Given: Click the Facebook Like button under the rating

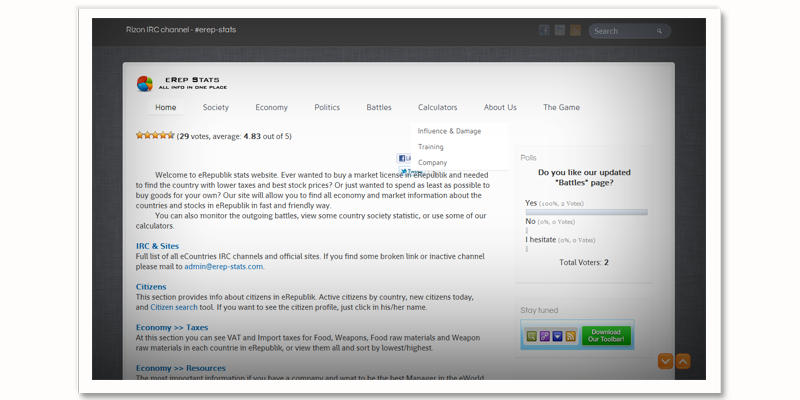Looking at the screenshot, I should click(404, 158).
